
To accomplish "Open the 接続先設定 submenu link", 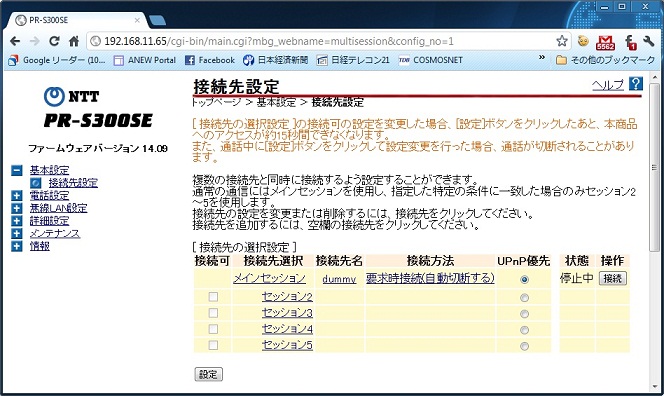I will (73, 183).
